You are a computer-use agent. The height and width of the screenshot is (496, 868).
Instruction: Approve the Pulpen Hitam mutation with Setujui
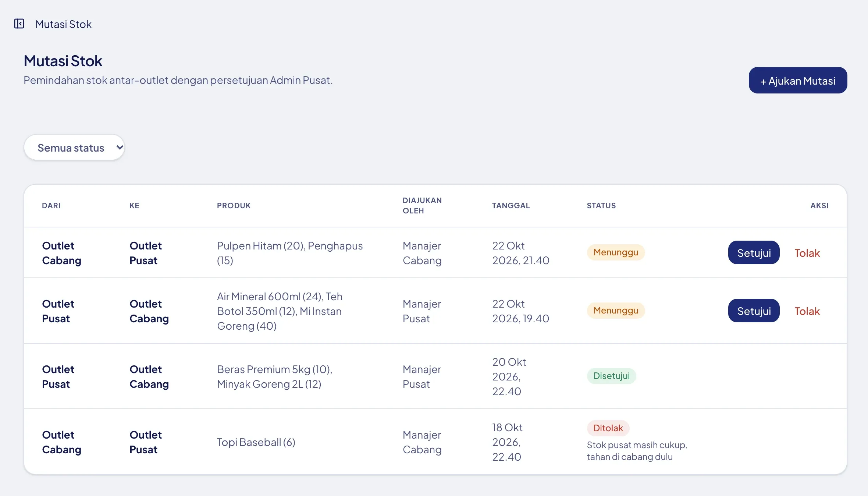754,253
